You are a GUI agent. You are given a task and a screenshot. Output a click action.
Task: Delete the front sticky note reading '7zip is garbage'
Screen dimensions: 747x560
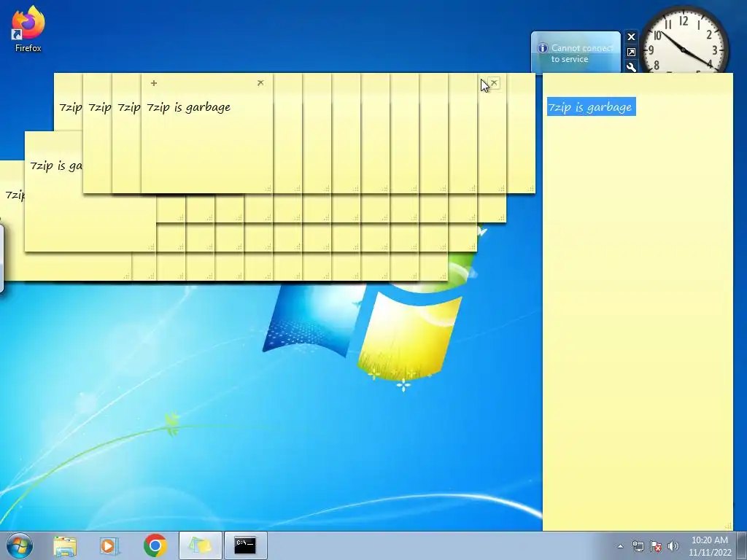(x=260, y=83)
